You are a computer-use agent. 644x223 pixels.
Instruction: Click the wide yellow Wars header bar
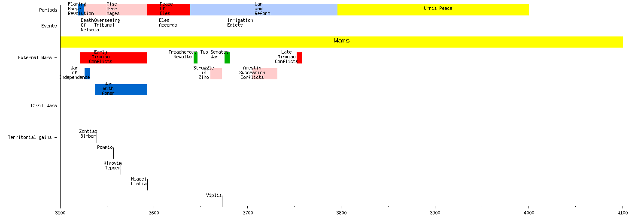341,42
